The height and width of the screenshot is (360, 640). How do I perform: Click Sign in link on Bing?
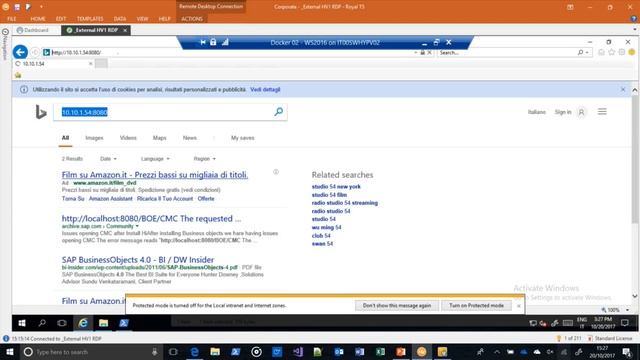click(563, 112)
